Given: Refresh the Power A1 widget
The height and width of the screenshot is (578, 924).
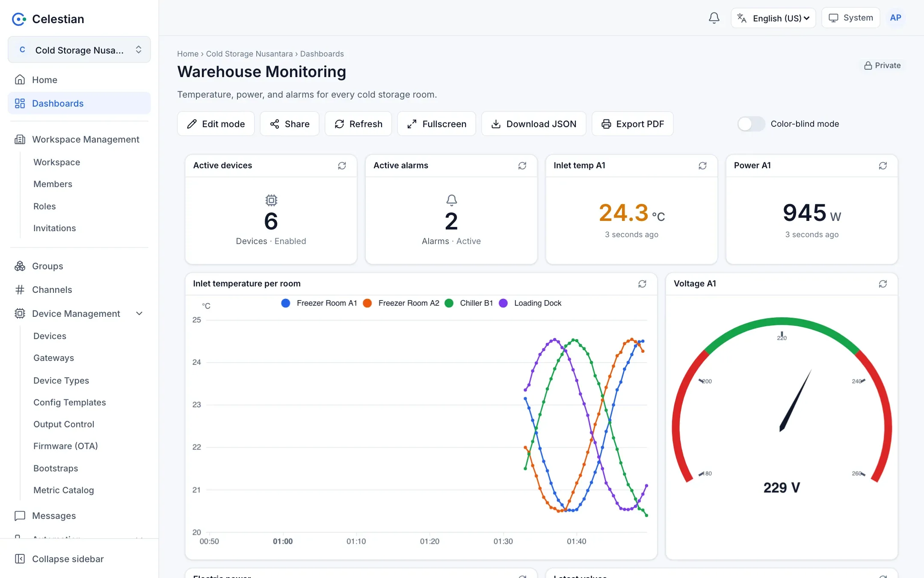Looking at the screenshot, I should tap(883, 166).
